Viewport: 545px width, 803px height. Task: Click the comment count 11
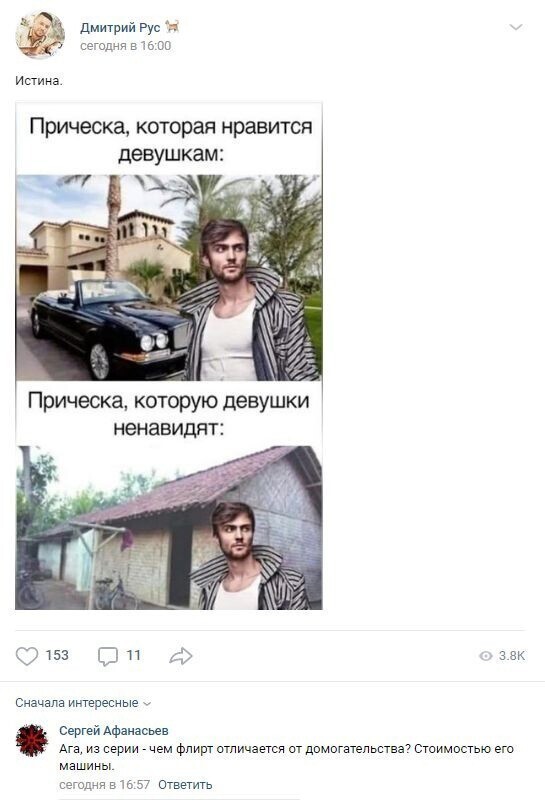pos(134,656)
